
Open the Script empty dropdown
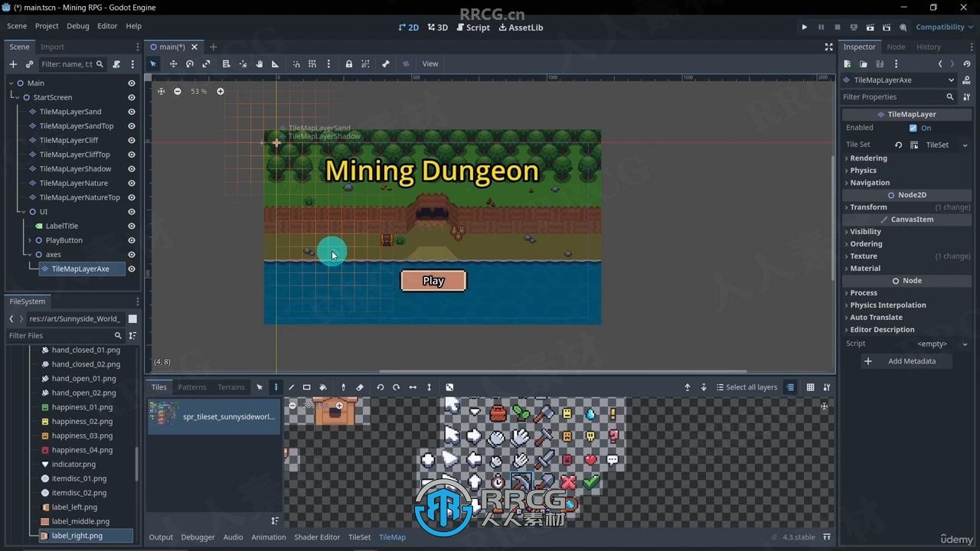point(965,344)
